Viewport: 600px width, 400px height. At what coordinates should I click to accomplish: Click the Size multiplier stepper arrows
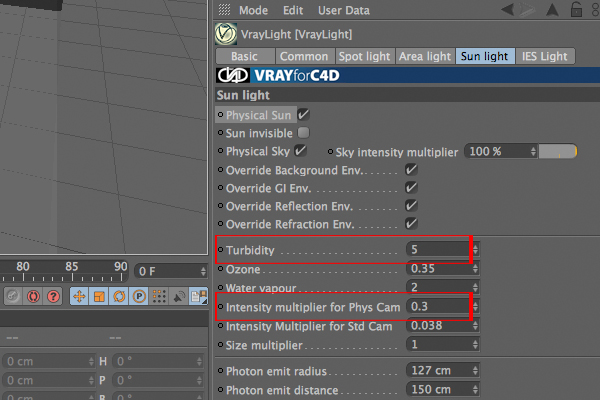[475, 345]
